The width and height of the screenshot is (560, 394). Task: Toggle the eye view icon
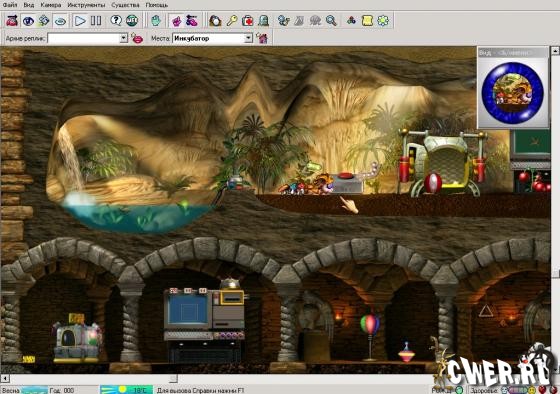click(x=28, y=21)
